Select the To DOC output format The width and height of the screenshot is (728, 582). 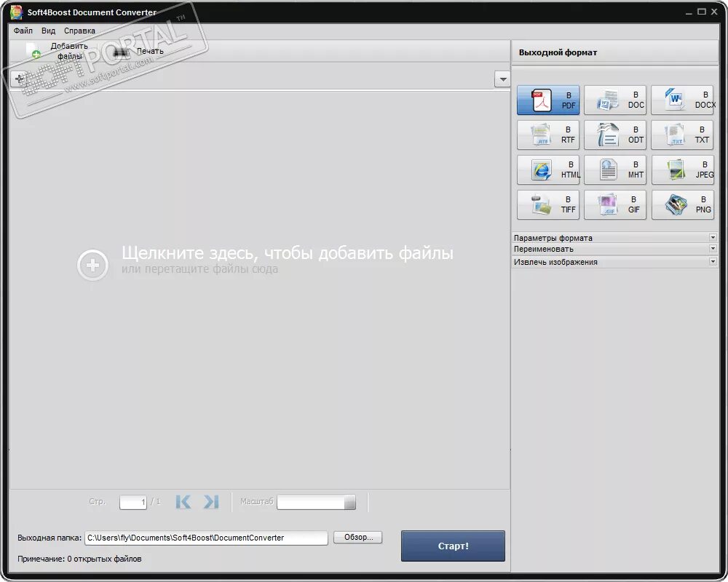614,100
